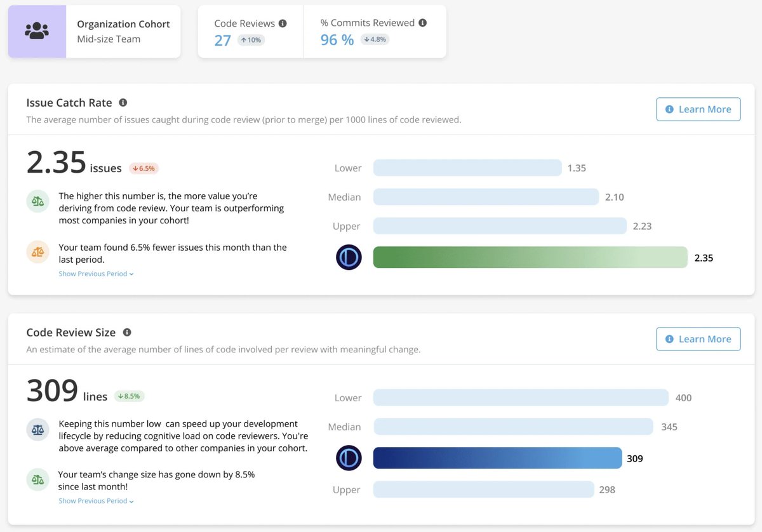Expand Show Previous Period under Issue Catch Rate
This screenshot has height=532, width=762.
(97, 274)
